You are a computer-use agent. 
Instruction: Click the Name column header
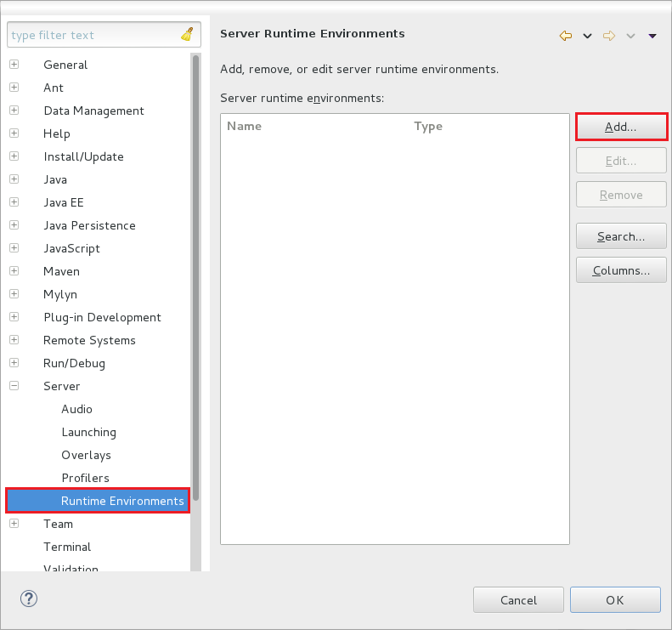click(245, 126)
